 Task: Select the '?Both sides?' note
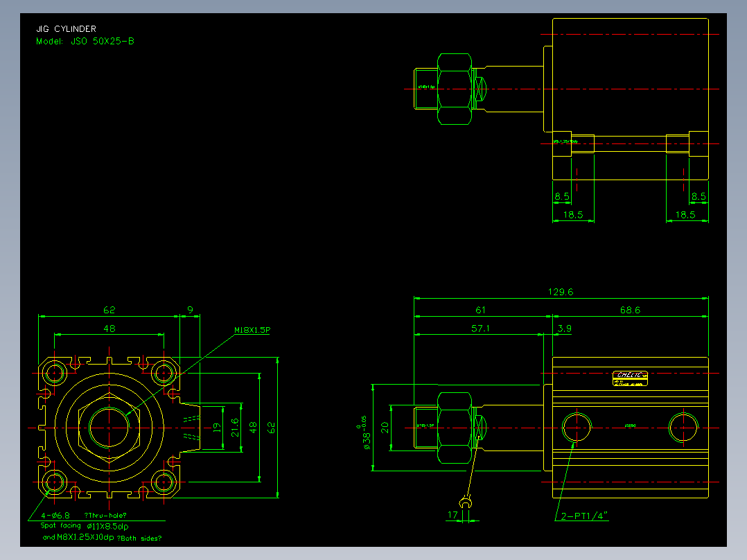click(139, 539)
